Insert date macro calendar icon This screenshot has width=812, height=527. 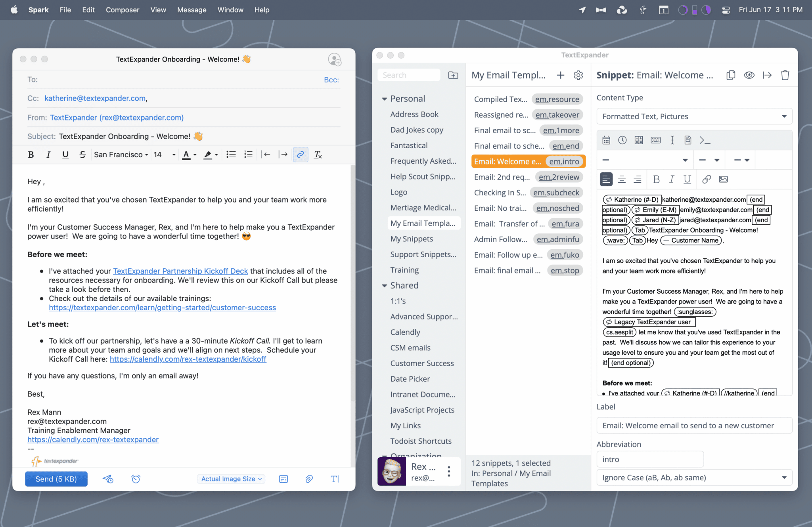pos(606,140)
